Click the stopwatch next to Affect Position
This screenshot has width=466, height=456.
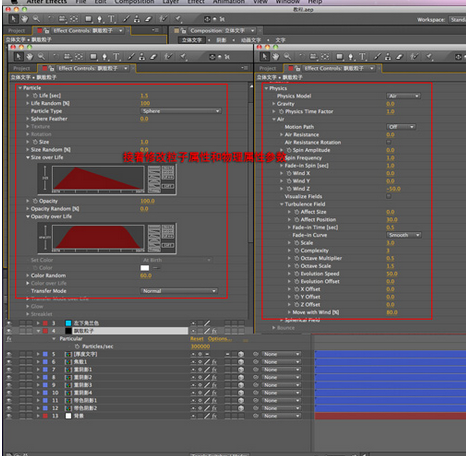tap(297, 220)
